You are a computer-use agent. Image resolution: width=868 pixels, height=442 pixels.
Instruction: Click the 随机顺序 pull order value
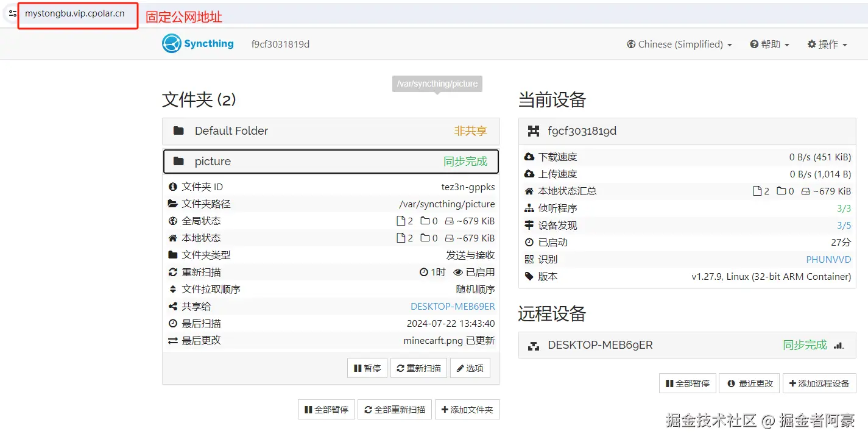click(x=476, y=289)
